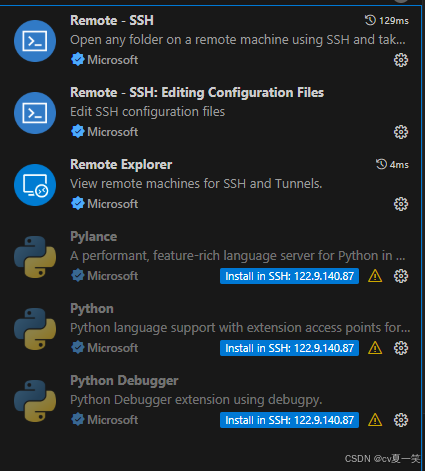Click the warning triangle on Pylance row
Viewport: 425px width, 471px height.
(375, 276)
